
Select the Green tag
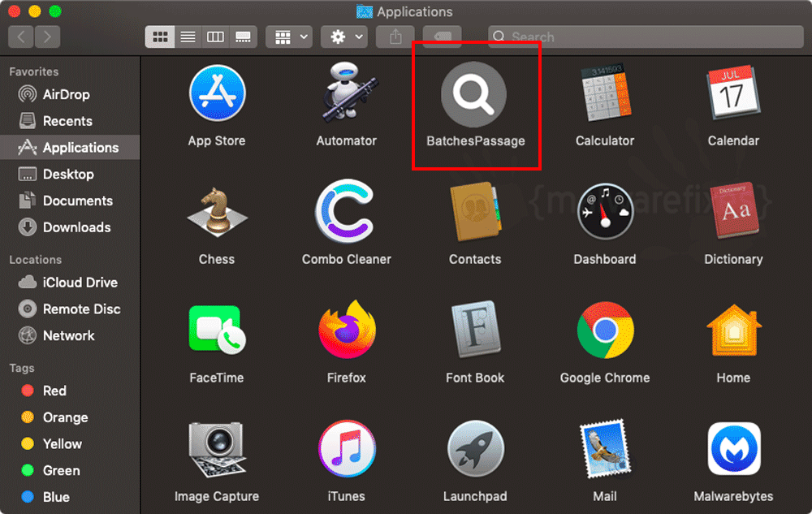[70, 470]
